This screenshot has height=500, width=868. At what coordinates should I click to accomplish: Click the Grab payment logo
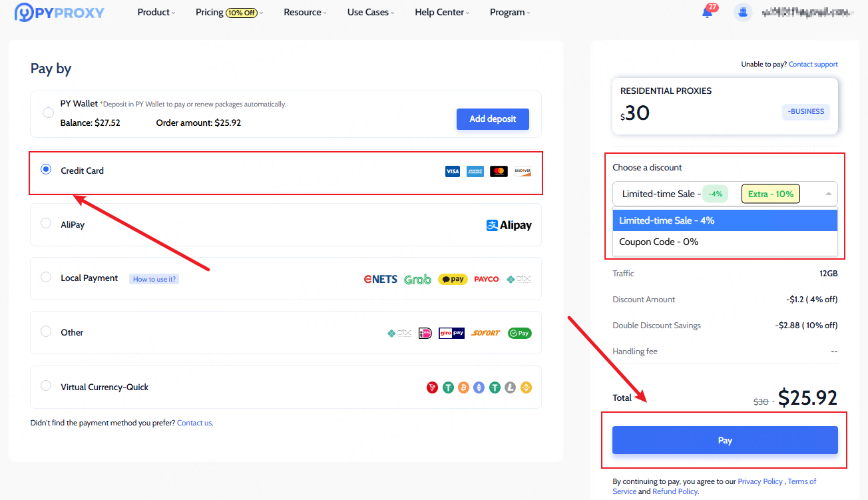tap(417, 280)
